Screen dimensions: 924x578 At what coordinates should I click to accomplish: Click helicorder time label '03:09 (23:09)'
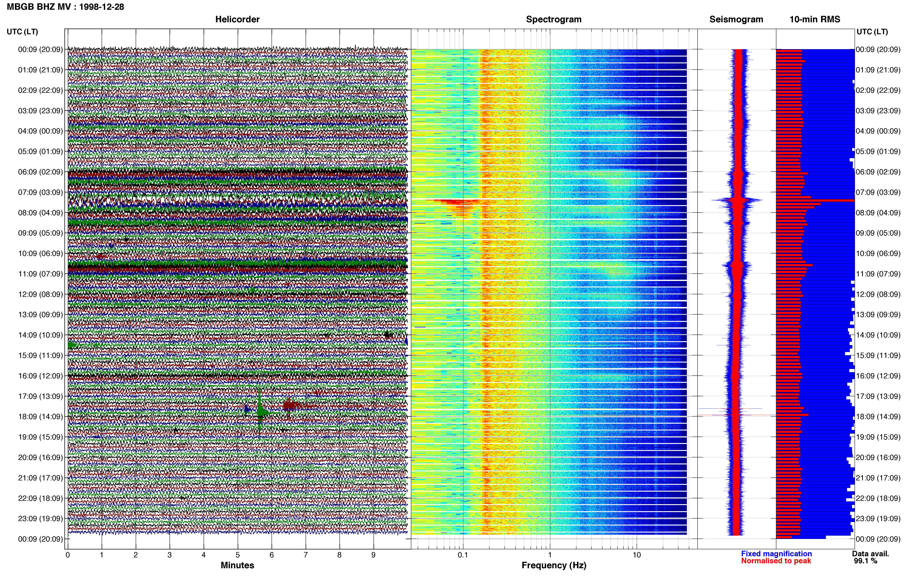pyautogui.click(x=40, y=111)
